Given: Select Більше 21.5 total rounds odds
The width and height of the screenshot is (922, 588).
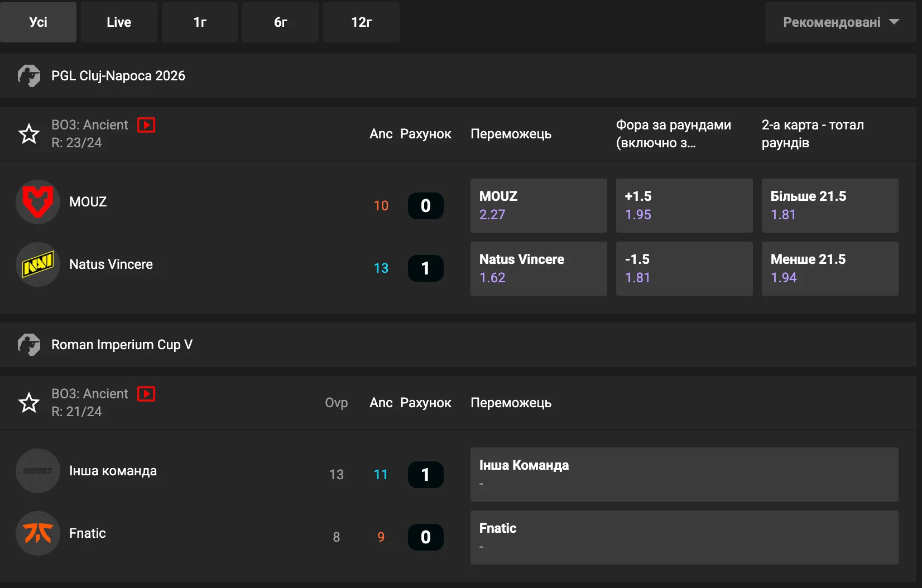Looking at the screenshot, I should (x=829, y=205).
